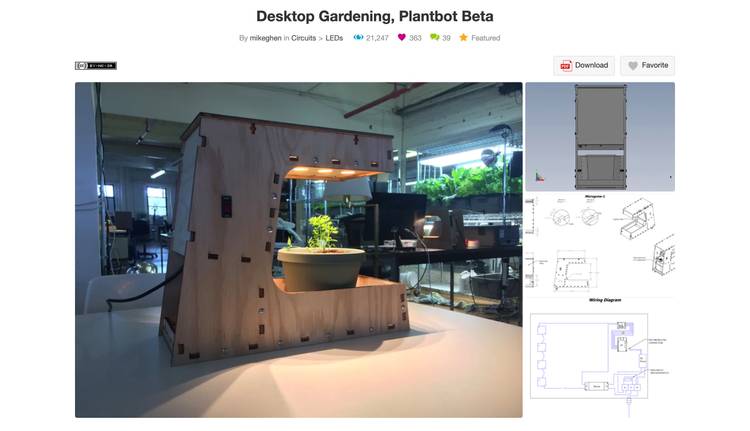Open the gray CAD render thumbnail
This screenshot has width=750, height=431.
click(600, 137)
